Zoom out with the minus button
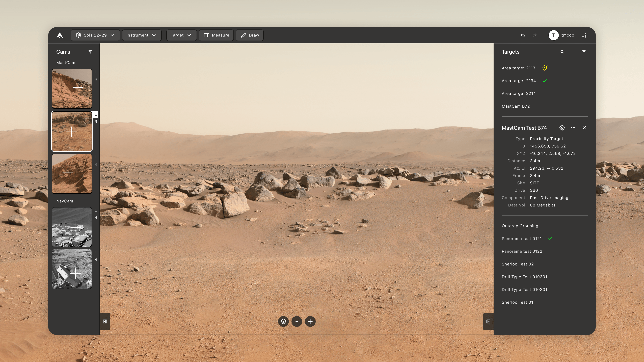Image resolution: width=644 pixels, height=362 pixels. click(297, 322)
